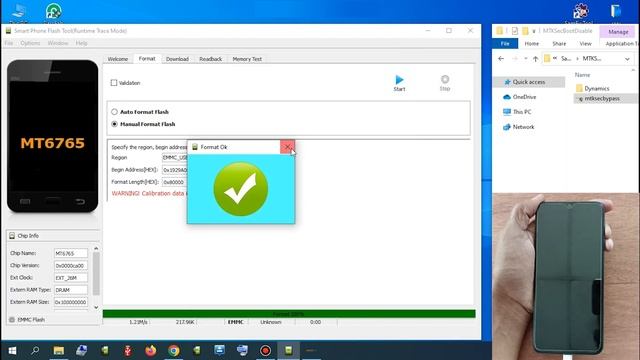Open the Window menu

click(58, 43)
